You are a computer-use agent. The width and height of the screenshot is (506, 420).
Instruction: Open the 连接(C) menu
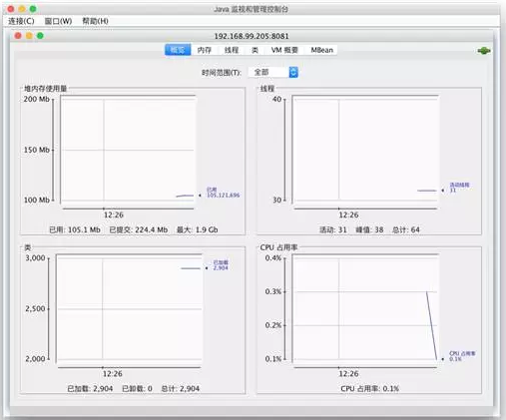tap(21, 21)
